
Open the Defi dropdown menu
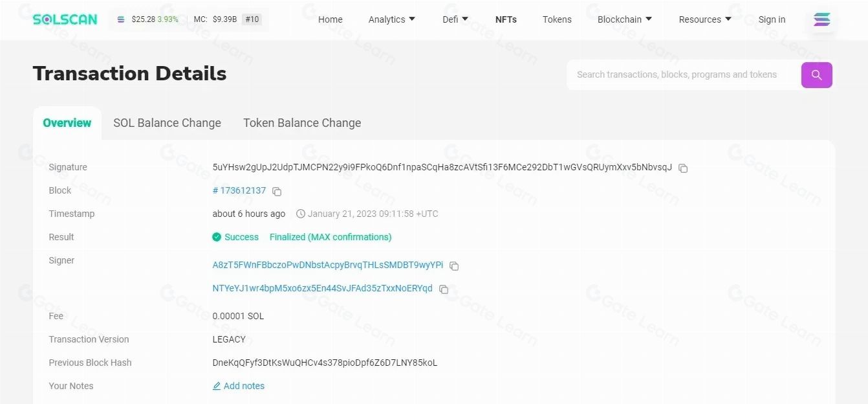455,19
